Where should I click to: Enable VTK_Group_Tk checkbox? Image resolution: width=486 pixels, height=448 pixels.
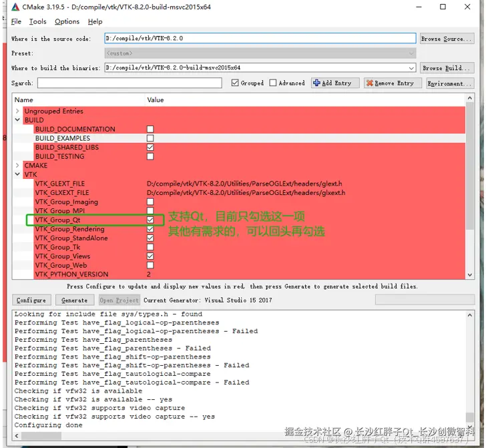click(x=150, y=247)
